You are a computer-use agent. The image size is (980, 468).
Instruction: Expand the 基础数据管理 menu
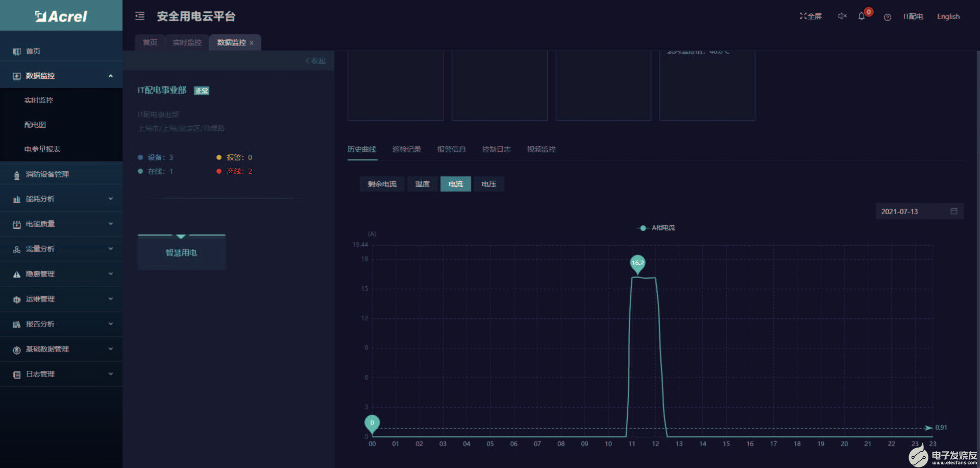(111, 349)
